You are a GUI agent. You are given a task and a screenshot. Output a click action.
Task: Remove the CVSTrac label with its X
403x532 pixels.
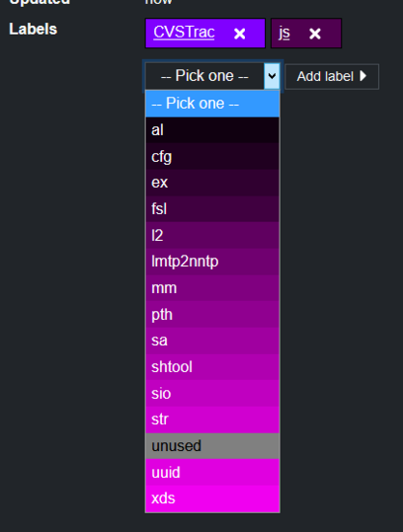[x=240, y=34]
